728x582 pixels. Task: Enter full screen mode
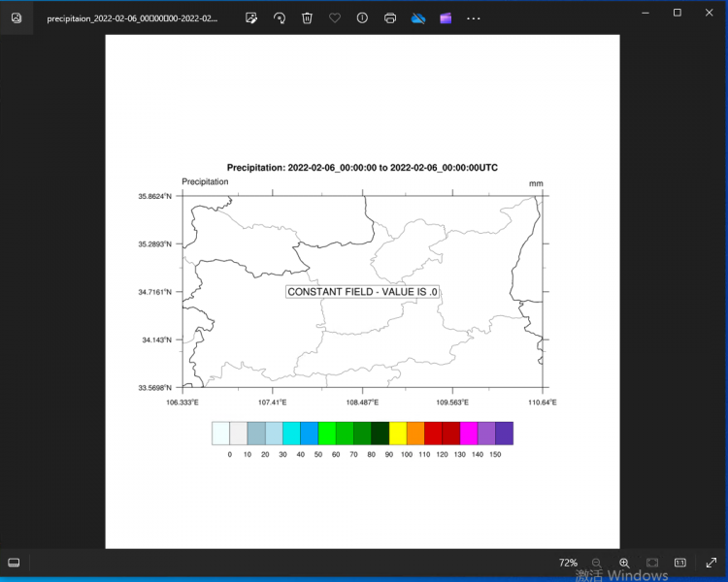[711, 563]
